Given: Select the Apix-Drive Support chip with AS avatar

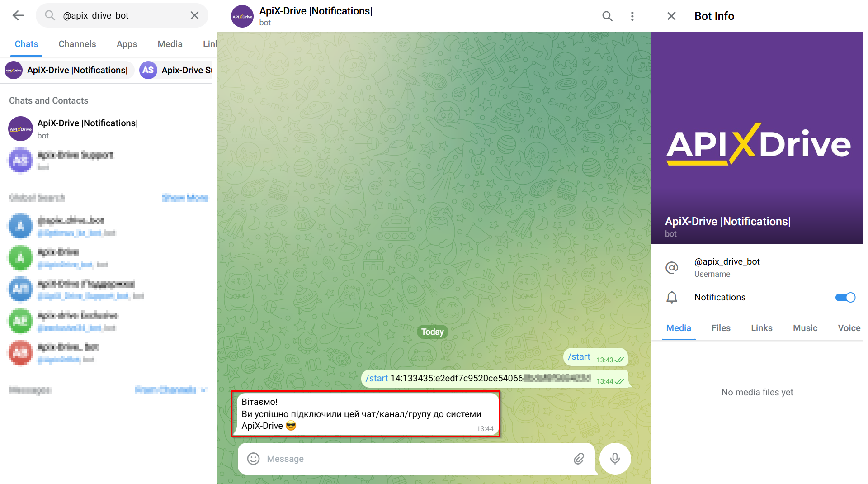Looking at the screenshot, I should click(176, 70).
